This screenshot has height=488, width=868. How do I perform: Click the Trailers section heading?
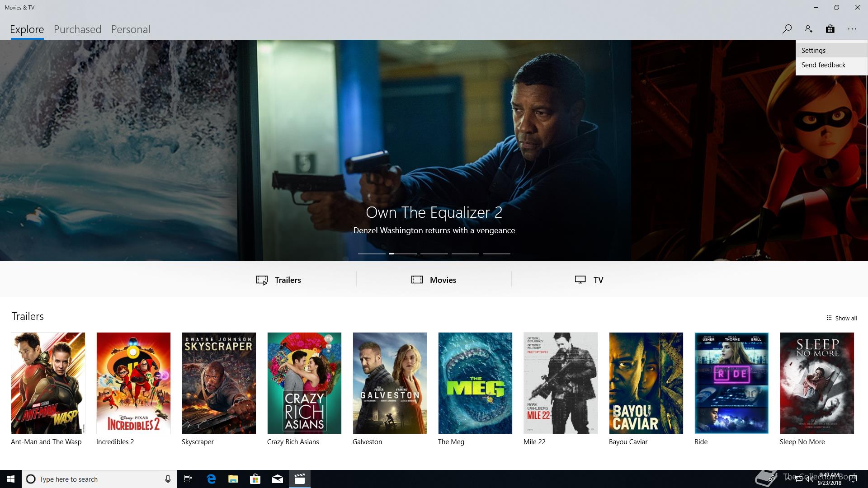(x=28, y=316)
